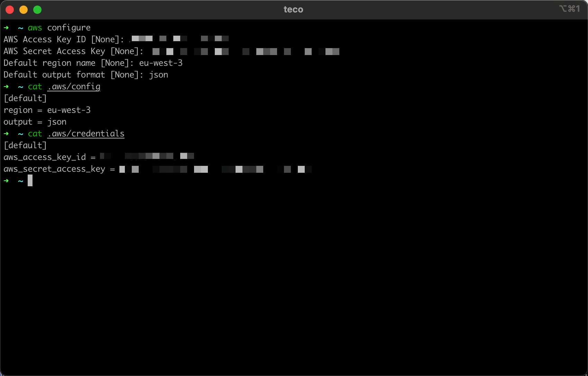Click the cat command before .aws/config
588x376 pixels.
click(35, 87)
